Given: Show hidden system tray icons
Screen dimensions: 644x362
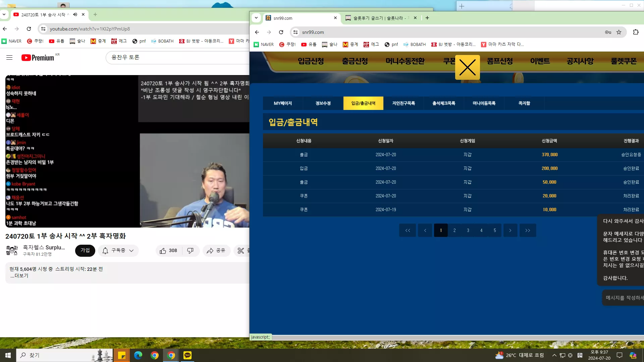Looking at the screenshot, I should point(554,355).
